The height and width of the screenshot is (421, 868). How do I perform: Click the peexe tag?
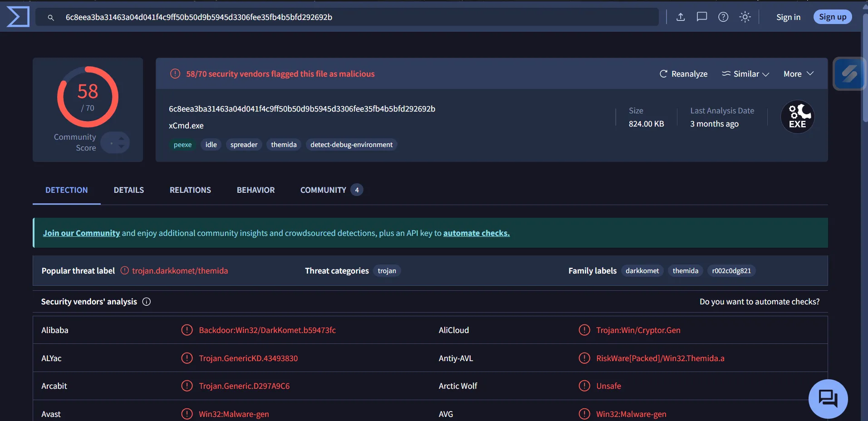(182, 145)
